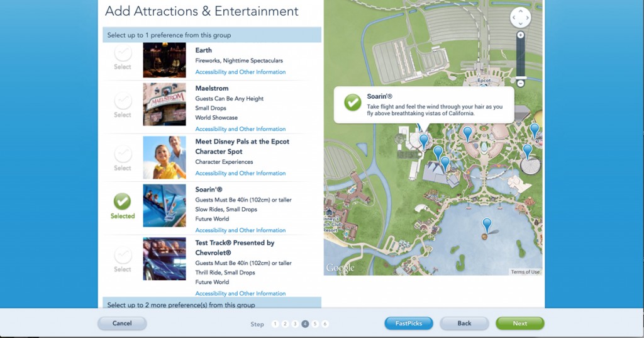Viewport: 644px width, 338px height.
Task: Open the Maelstrom sign thumbnail
Action: 164,104
